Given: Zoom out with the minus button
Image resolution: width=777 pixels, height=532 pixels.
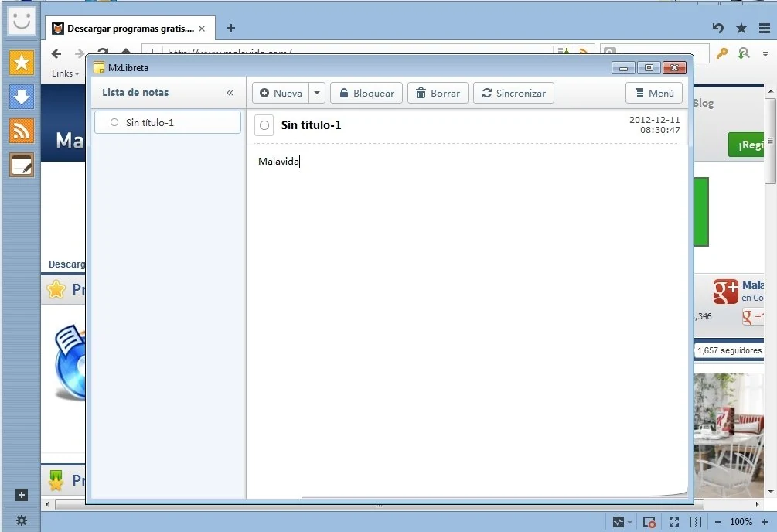Looking at the screenshot, I should 718,522.
